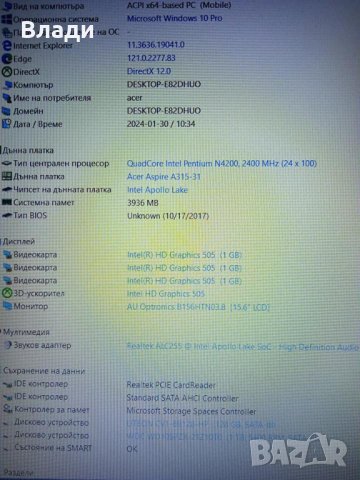Select the '11.3636.19041.0' version value
The width and height of the screenshot is (360, 480).
click(156, 45)
